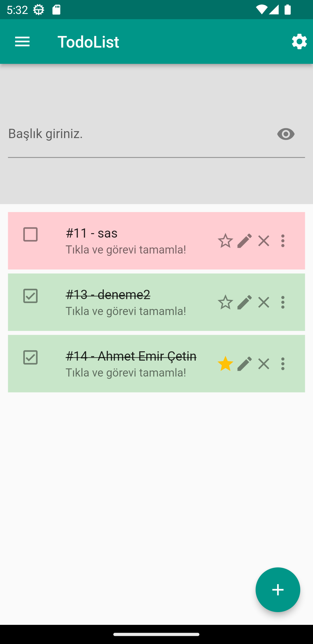Image resolution: width=313 pixels, height=644 pixels.
Task: Edit the "#11 - sas" task with pencil icon
Action: click(244, 241)
